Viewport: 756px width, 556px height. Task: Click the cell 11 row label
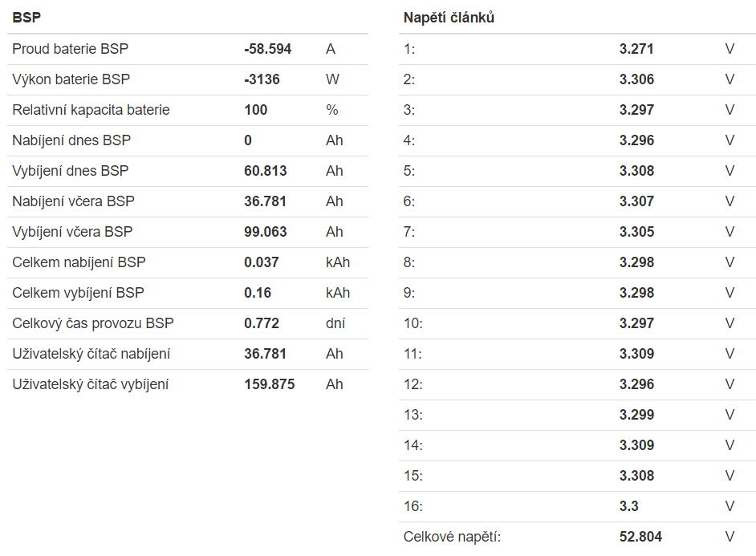pos(413,354)
